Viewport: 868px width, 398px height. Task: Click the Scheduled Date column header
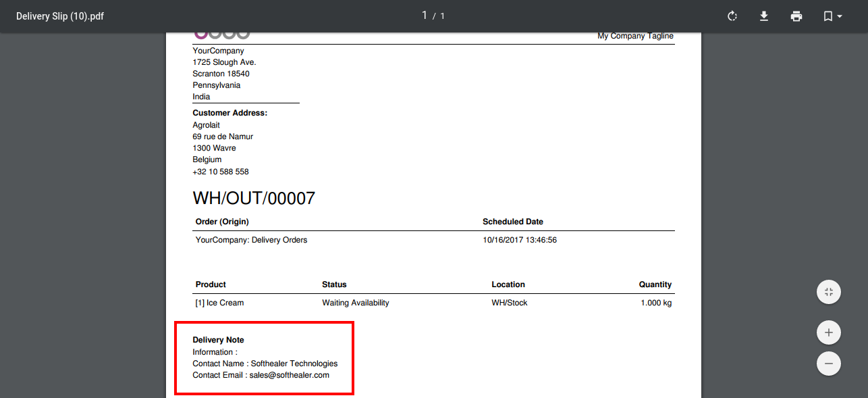click(513, 222)
